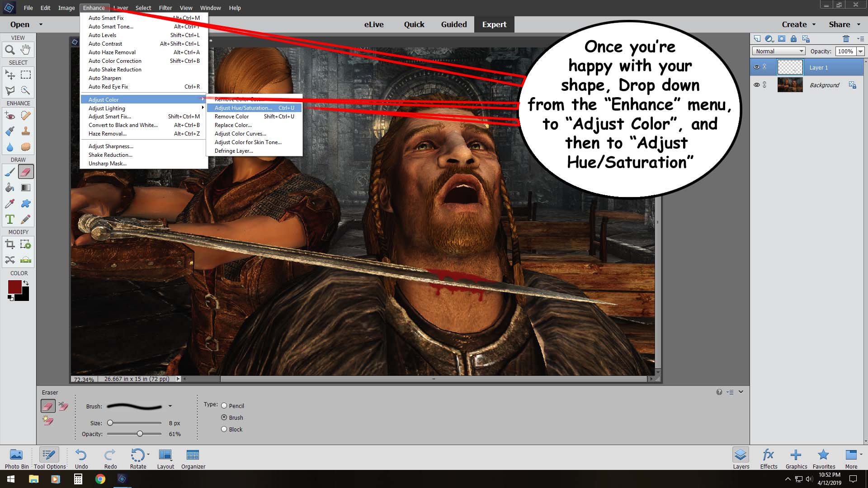Select the Spot Healing Brush tool
This screenshot has height=488, width=868.
(26, 116)
